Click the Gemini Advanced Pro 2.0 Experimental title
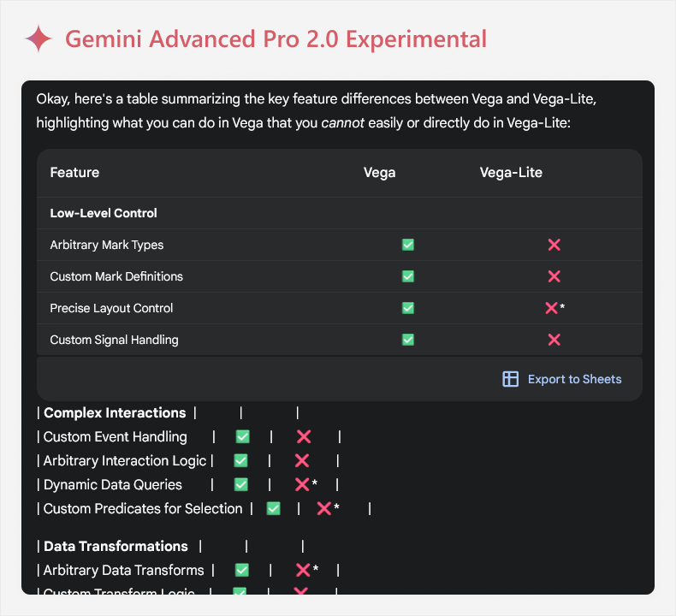Screen dimensions: 676x616 (x=276, y=39)
